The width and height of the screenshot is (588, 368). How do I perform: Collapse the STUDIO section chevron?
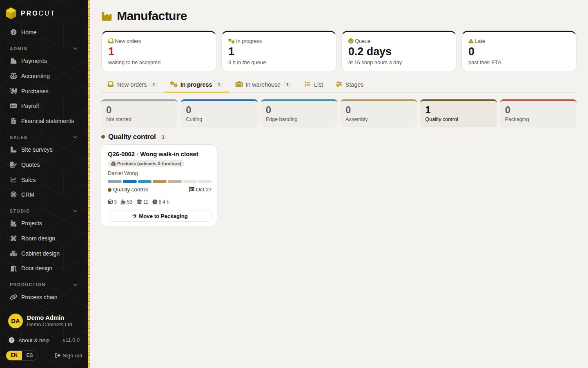pyautogui.click(x=75, y=211)
